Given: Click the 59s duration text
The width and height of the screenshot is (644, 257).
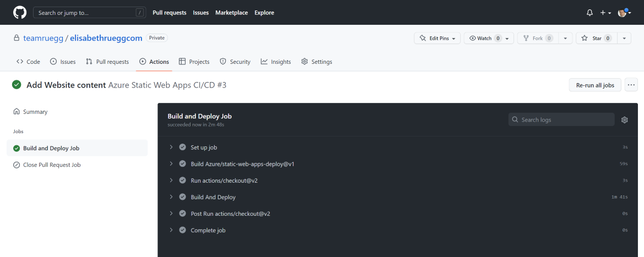Looking at the screenshot, I should pos(624,164).
